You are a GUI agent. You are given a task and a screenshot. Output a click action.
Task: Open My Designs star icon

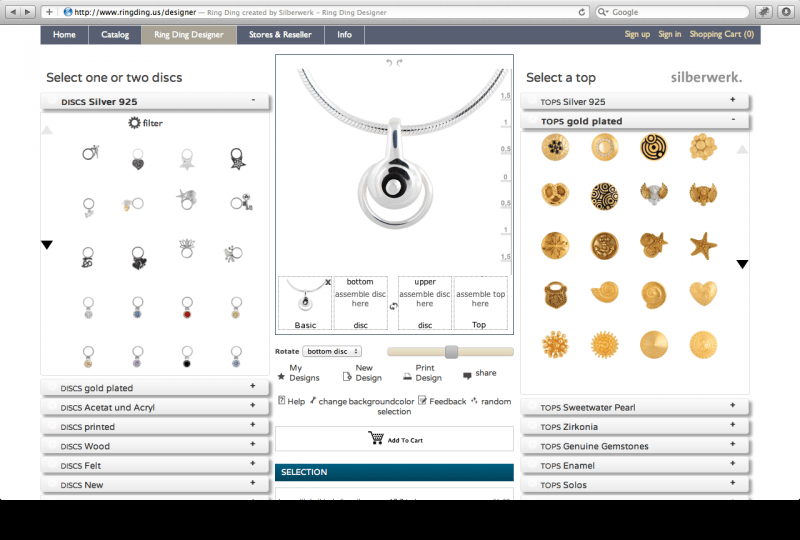click(281, 377)
